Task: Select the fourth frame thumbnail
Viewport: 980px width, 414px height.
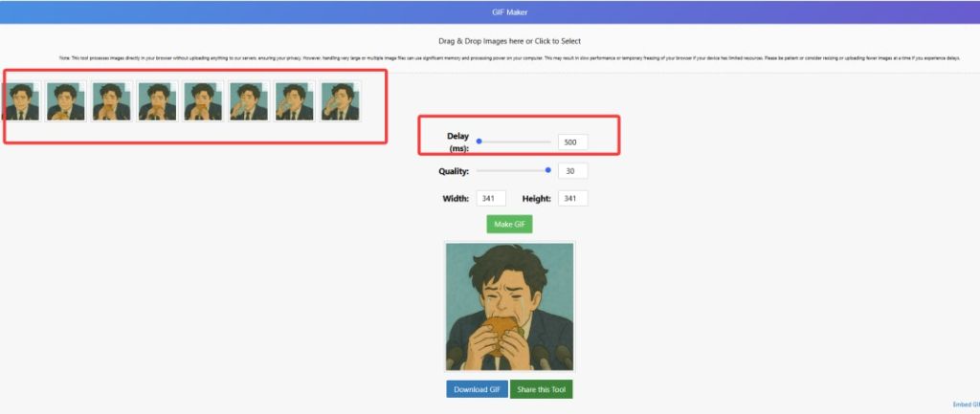Action: point(157,100)
